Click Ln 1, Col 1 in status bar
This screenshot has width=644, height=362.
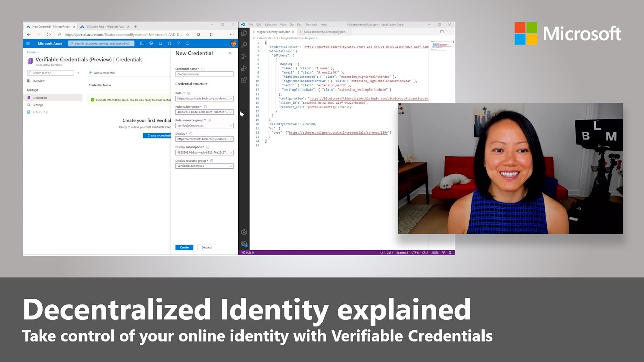[x=386, y=253]
